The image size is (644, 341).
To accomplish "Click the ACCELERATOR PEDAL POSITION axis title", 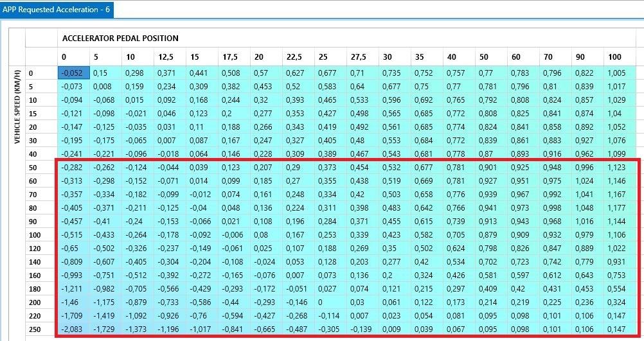I will 120,38.
